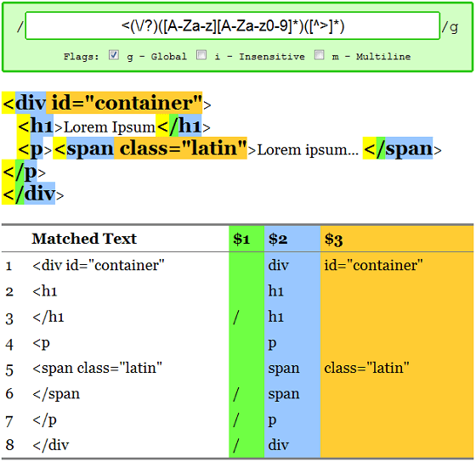476x462 pixels.
Task: Select matched text '</p' in row 7
Action: point(44,420)
